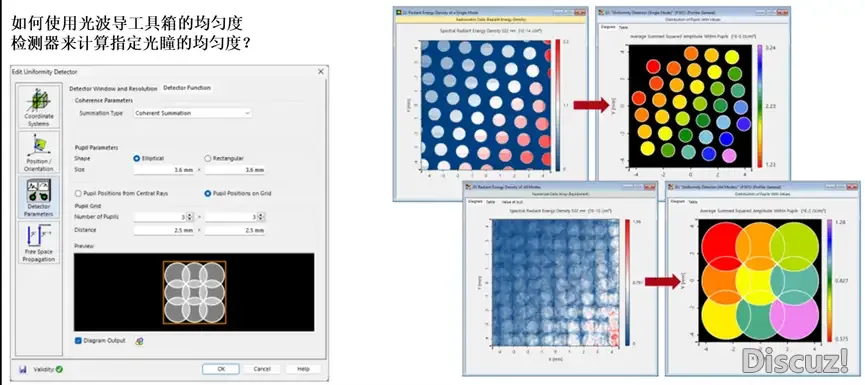The width and height of the screenshot is (865, 385).
Task: Open color settings icon next to Diagram Output
Action: point(140,341)
